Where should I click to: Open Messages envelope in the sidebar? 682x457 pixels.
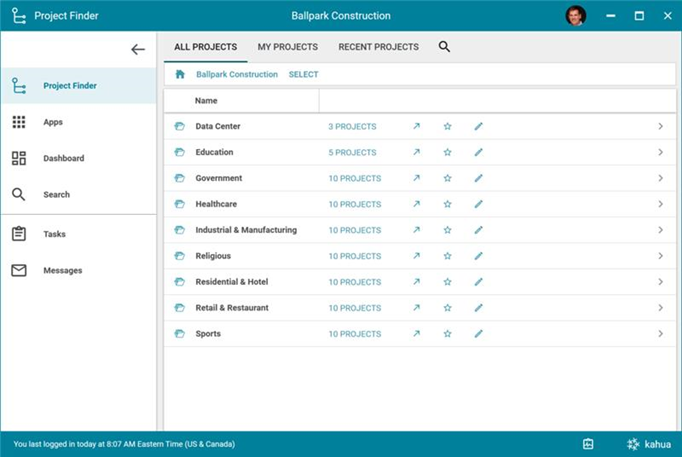(x=19, y=270)
